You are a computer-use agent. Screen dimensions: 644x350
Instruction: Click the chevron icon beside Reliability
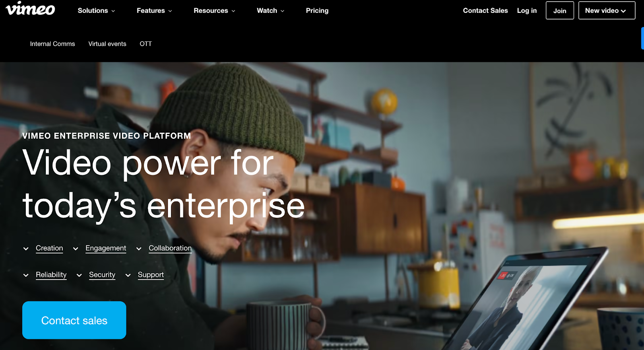coord(26,275)
